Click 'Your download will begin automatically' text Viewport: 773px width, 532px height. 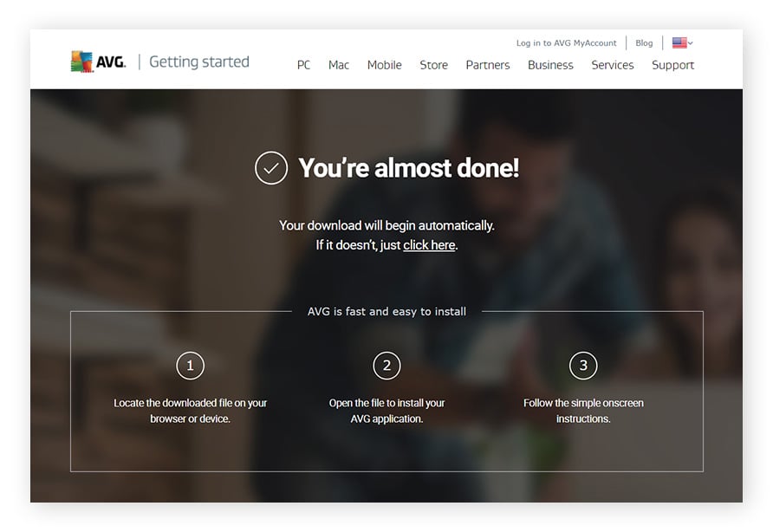coord(386,225)
